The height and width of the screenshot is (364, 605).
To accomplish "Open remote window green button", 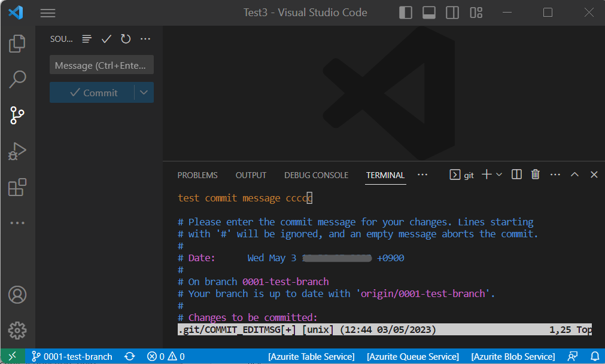I will pos(13,356).
